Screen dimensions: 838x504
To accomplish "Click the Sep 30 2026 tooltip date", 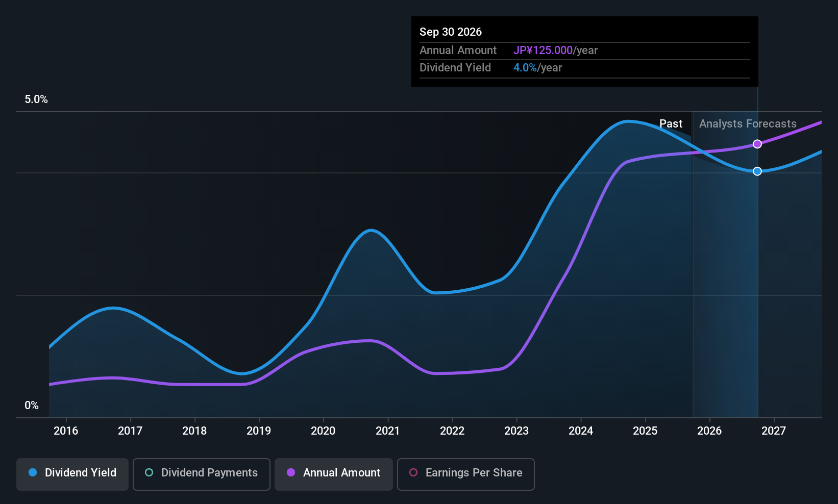I will [x=451, y=32].
